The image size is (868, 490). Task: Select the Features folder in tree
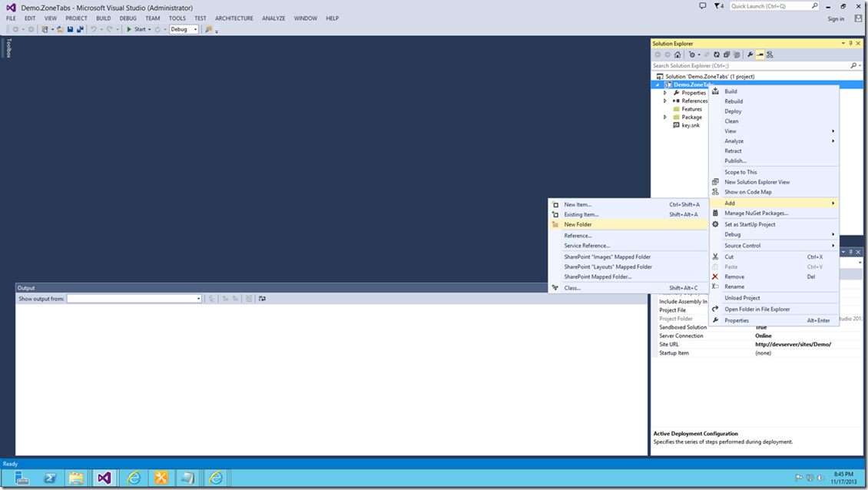tap(687, 109)
